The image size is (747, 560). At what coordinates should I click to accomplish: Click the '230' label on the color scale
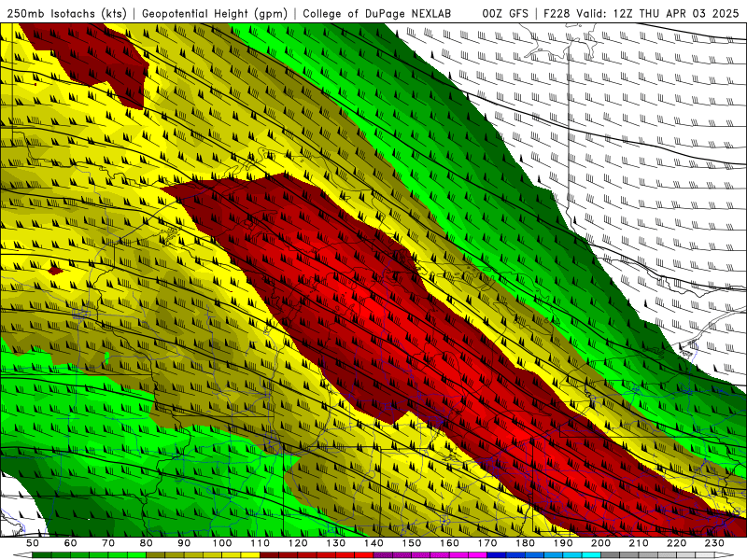714,543
